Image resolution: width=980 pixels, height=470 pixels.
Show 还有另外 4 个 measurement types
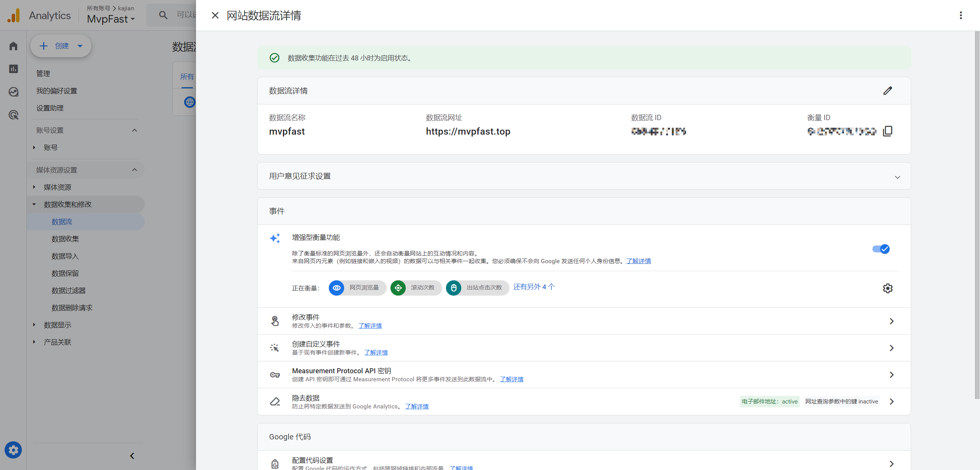(534, 286)
